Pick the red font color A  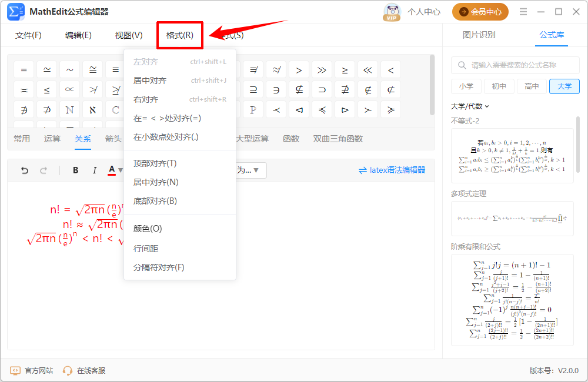pyautogui.click(x=111, y=170)
